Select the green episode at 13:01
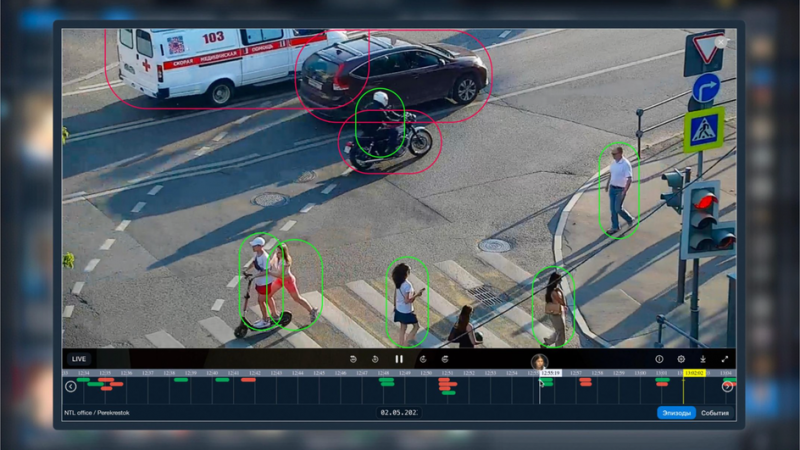The height and width of the screenshot is (450, 800). point(662,380)
